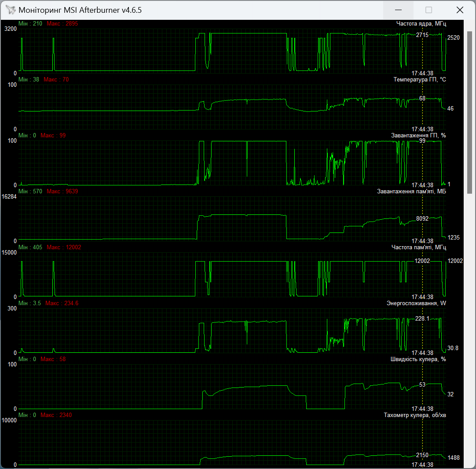Click the memory usage 'Макс : 9639' value
This screenshot has height=469, width=476.
click(62, 192)
